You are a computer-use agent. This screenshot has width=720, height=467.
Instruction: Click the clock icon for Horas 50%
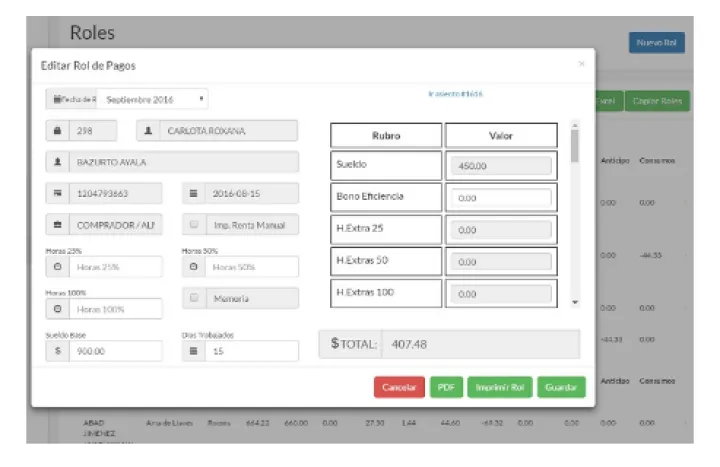pos(193,267)
